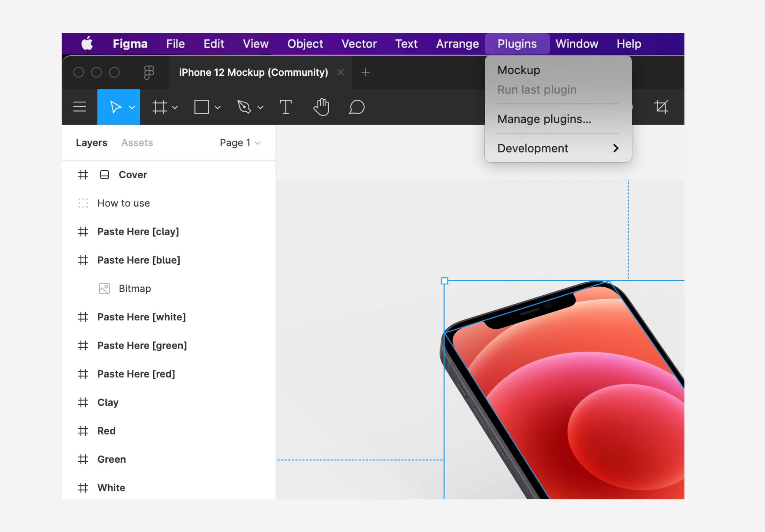Open the Help menu
Screen dimensions: 765x532
(629, 44)
